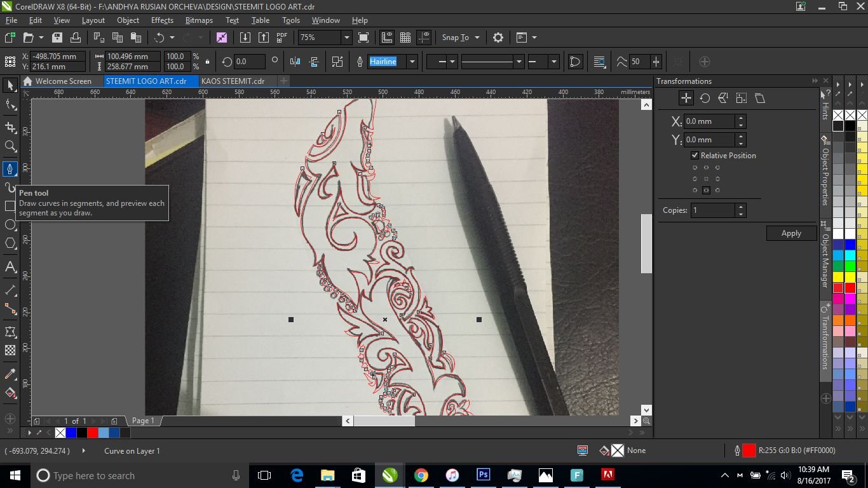
Task: Create a new document
Action: click(x=10, y=37)
